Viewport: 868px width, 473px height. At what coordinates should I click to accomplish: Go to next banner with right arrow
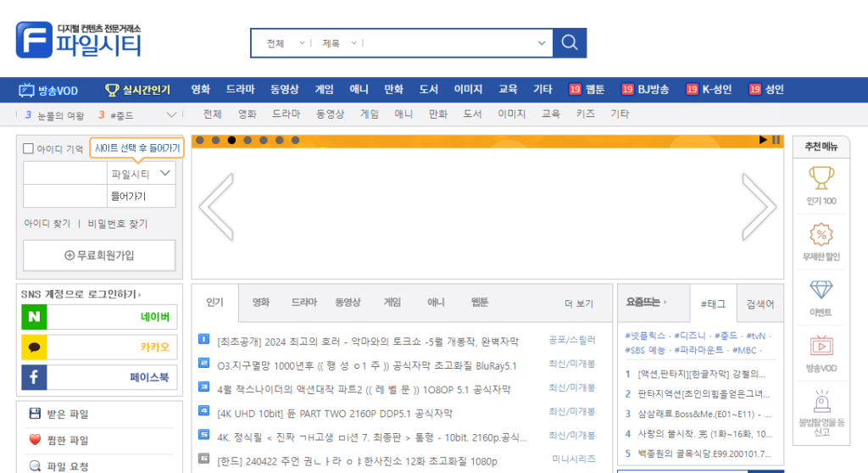tap(758, 206)
